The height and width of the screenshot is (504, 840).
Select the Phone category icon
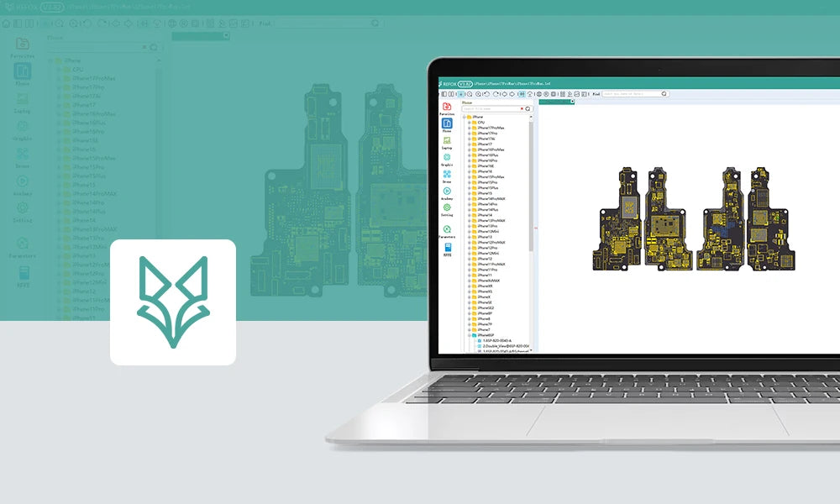pyautogui.click(x=447, y=124)
